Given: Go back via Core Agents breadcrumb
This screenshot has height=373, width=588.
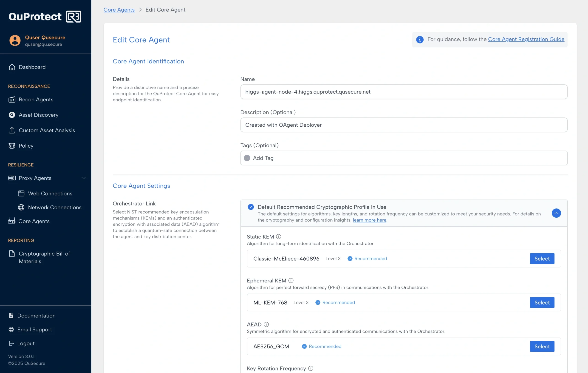Looking at the screenshot, I should pos(119,10).
